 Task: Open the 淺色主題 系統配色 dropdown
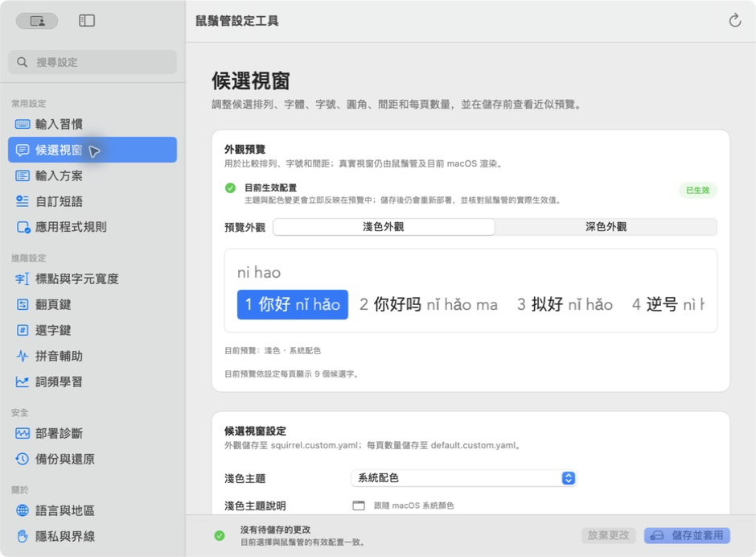[x=464, y=478]
